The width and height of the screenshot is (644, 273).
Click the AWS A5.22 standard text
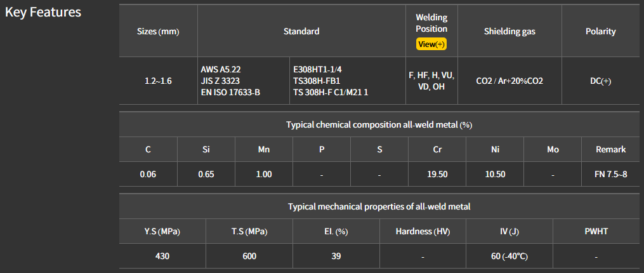click(220, 69)
